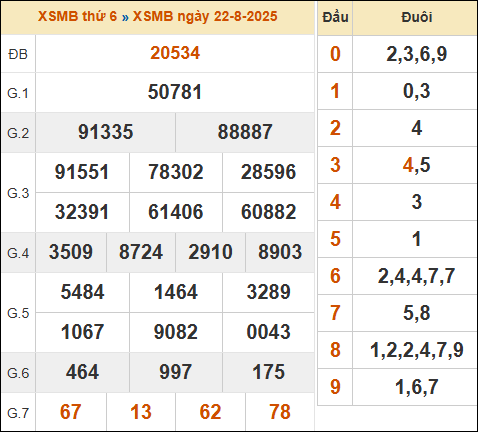Click the G.5 row label
478x432 pixels.
18,313
